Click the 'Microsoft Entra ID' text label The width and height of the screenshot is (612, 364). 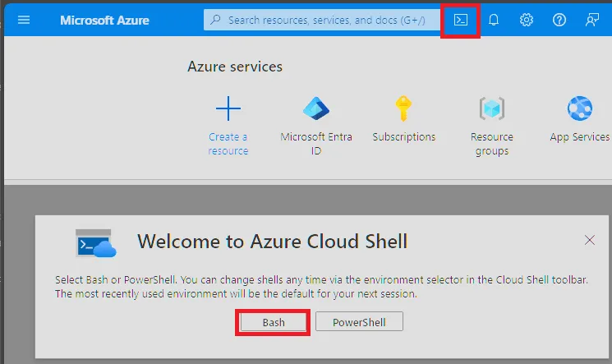[315, 144]
